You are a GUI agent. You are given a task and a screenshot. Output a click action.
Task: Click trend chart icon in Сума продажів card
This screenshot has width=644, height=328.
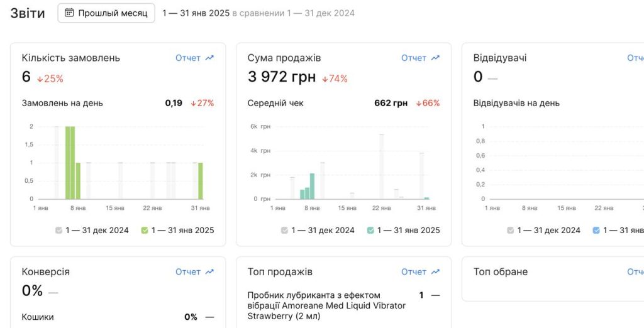435,58
